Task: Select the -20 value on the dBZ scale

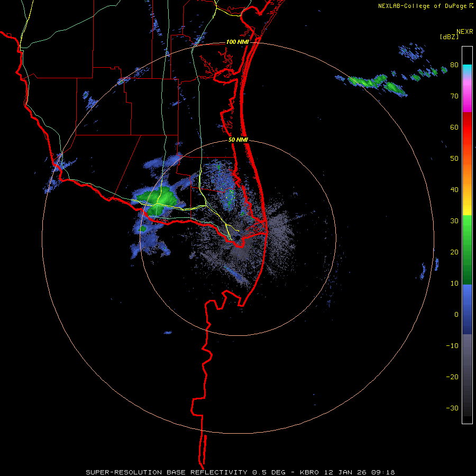Action: [452, 377]
